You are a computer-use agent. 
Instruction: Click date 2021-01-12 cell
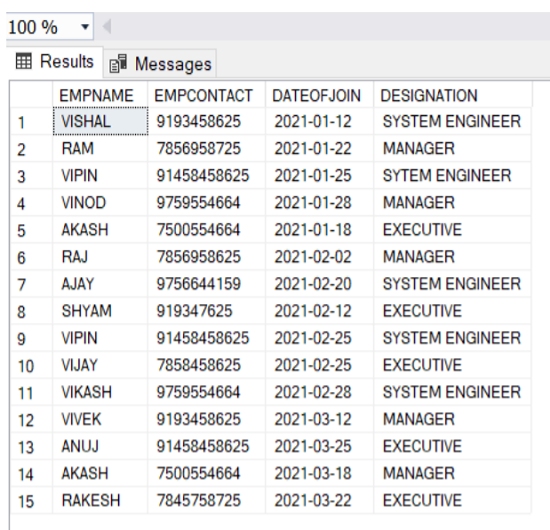click(x=320, y=122)
